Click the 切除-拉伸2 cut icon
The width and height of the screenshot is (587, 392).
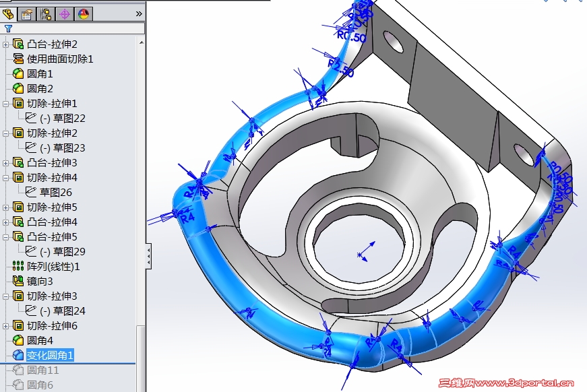click(x=18, y=133)
